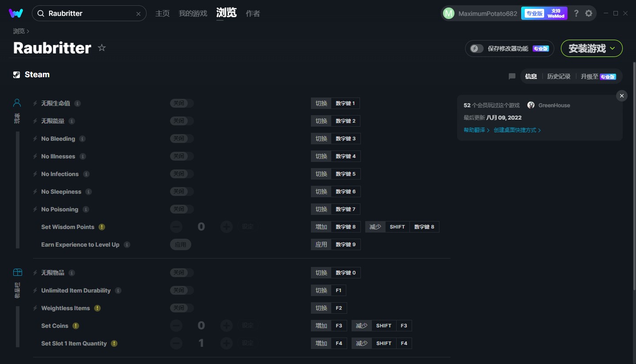Increase Set Slot 1 Item Quantity
Screen dimensions: 636x364
point(227,343)
